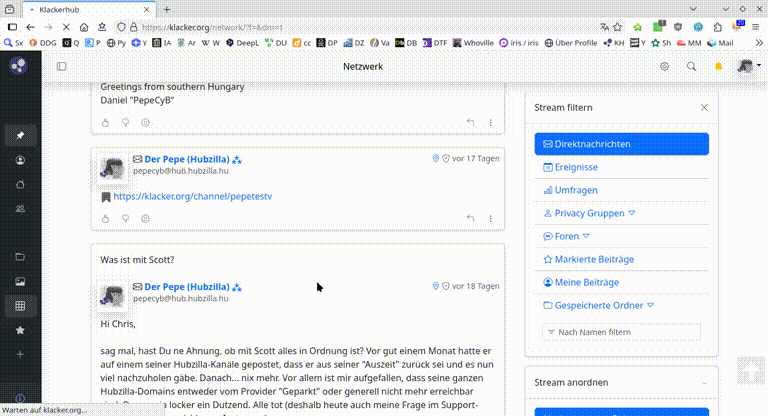Close the Stream filtern panel
This screenshot has height=416, width=768.
pyautogui.click(x=704, y=107)
